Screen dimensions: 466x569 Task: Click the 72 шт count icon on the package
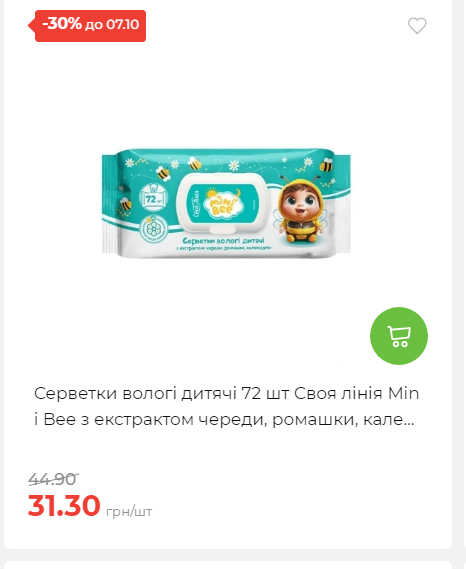pos(154,197)
